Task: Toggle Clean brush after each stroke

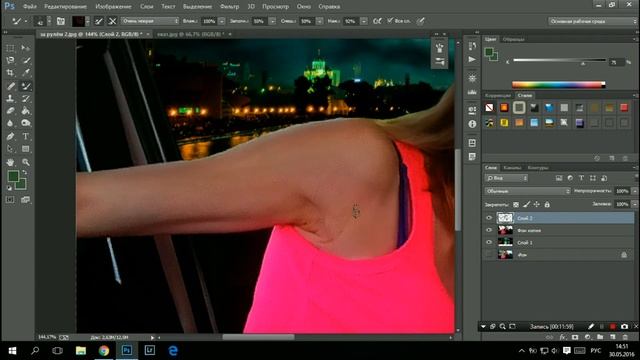Action: point(112,21)
